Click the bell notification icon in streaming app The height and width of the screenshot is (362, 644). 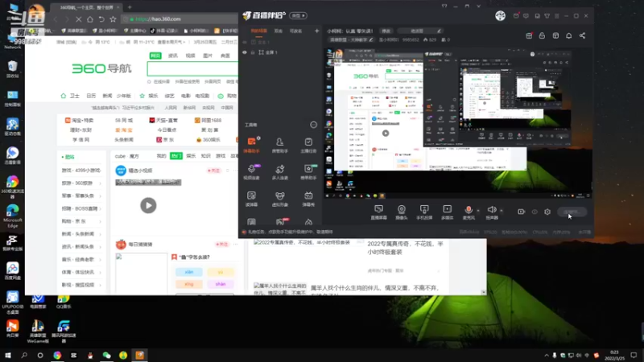coord(569,35)
